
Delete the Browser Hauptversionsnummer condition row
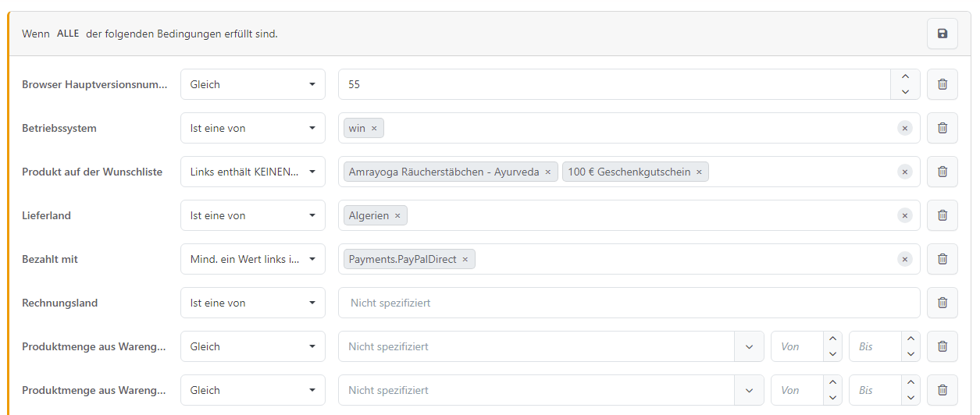942,84
